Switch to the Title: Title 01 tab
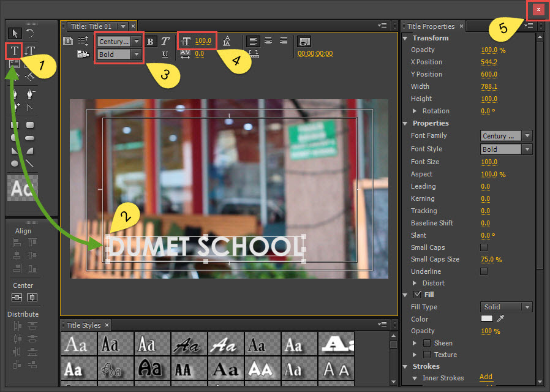Viewport: 550px width, 392px height. click(x=91, y=26)
